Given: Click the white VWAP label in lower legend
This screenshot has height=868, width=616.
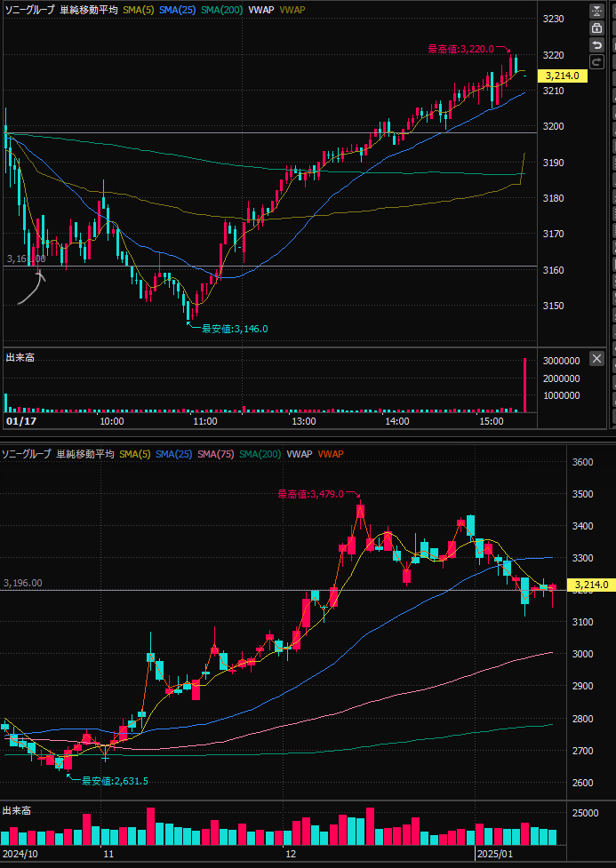Looking at the screenshot, I should (300, 454).
